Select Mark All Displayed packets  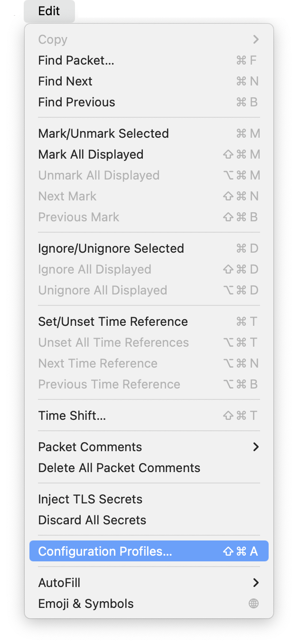coord(90,154)
